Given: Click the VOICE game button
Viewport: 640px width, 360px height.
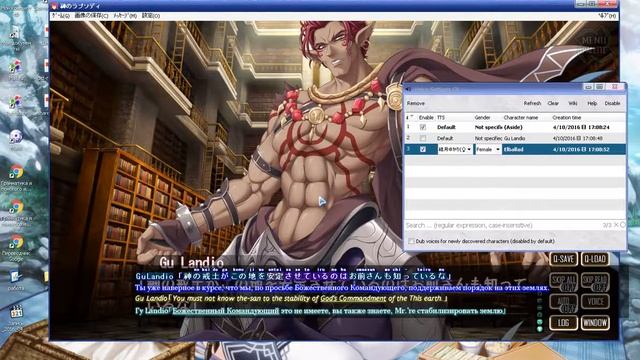Looking at the screenshot, I should tap(595, 302).
